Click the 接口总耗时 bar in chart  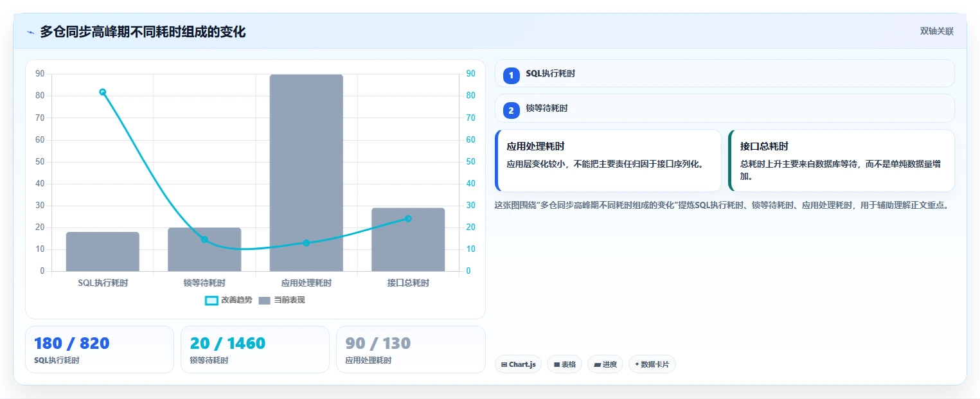pos(408,240)
